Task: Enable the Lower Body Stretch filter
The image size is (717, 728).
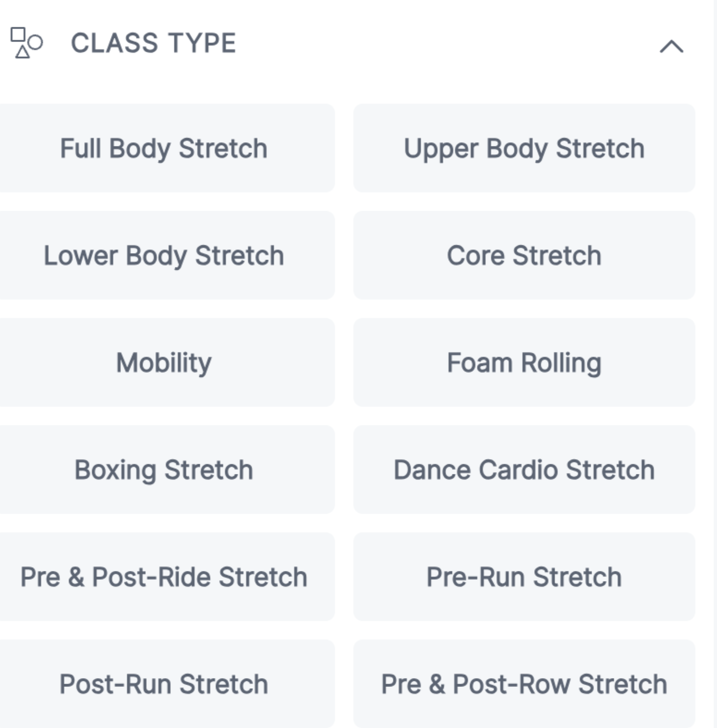Action: coord(164,255)
